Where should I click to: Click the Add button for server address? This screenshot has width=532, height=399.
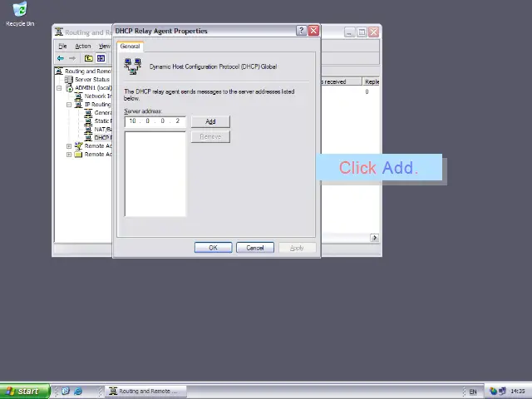pyautogui.click(x=210, y=121)
